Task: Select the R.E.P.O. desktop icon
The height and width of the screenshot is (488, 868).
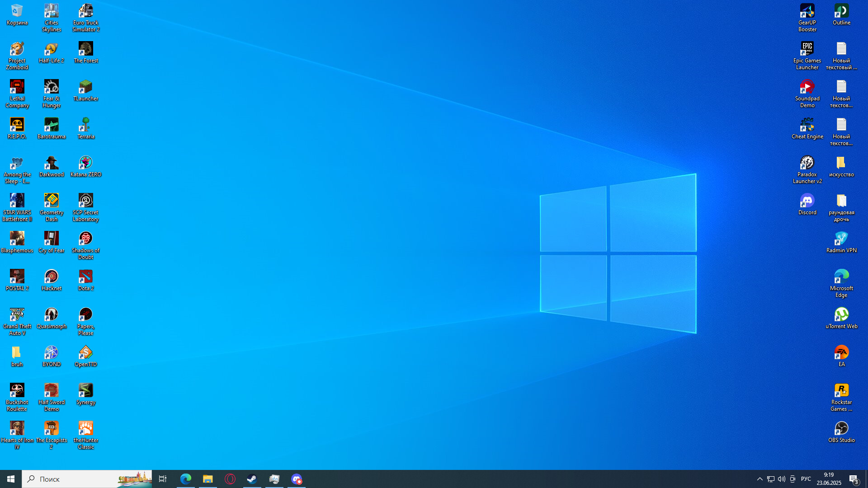Action: pos(17,129)
